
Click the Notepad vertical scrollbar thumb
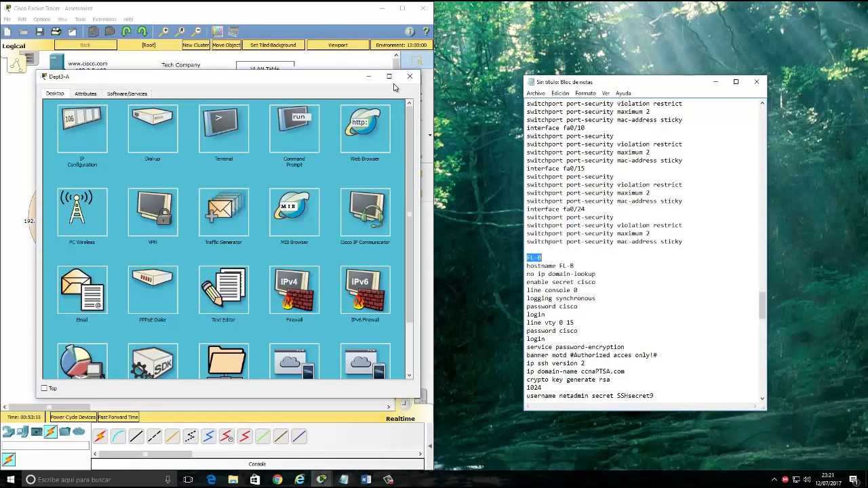click(x=762, y=305)
